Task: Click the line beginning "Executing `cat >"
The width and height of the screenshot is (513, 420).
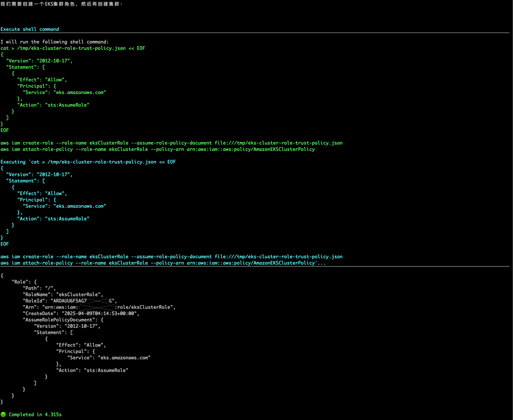Action: pos(88,162)
